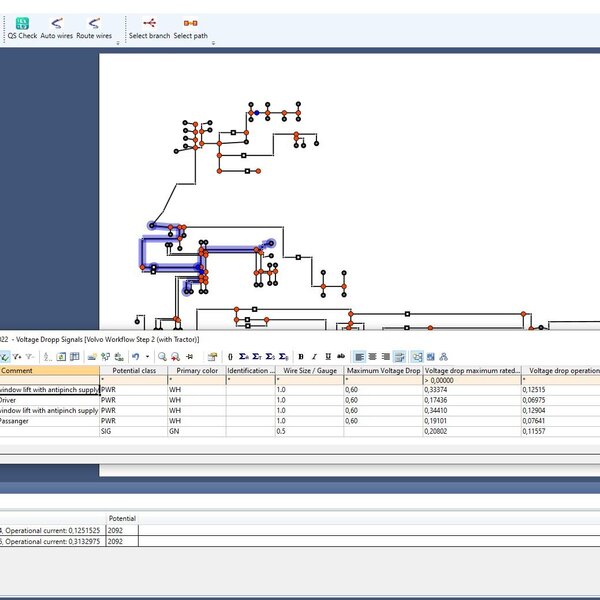Click the Primary color column header

pyautogui.click(x=197, y=371)
